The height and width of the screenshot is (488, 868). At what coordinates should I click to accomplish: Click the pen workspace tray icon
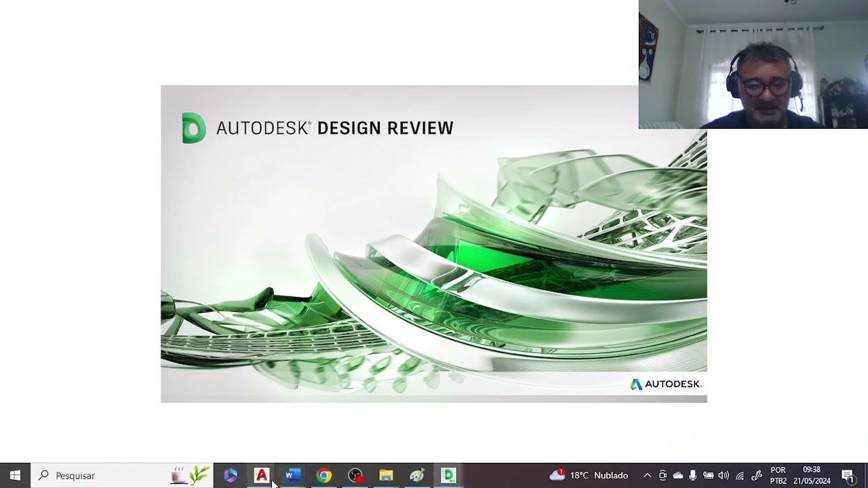coord(756,475)
